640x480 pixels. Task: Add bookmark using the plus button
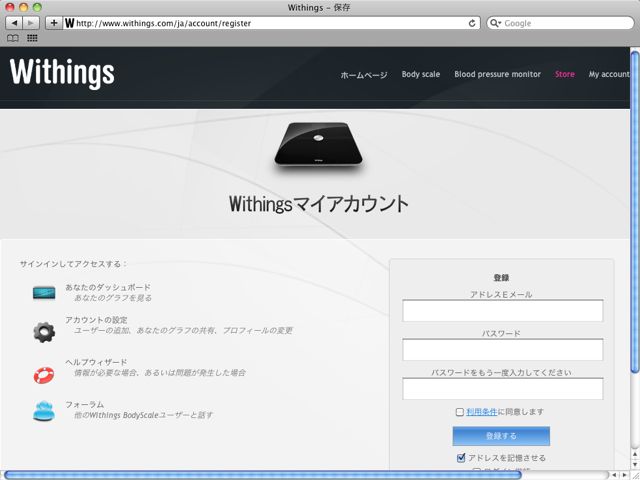click(x=54, y=23)
